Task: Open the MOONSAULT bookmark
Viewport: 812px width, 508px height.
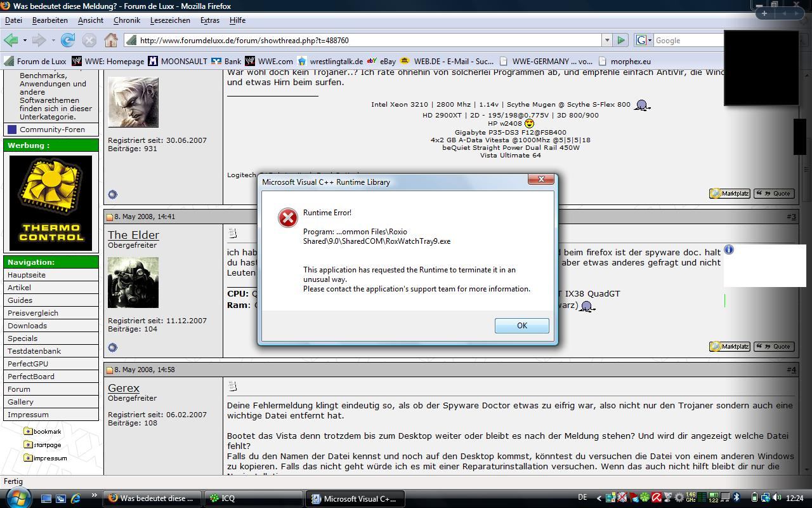Action: 178,62
